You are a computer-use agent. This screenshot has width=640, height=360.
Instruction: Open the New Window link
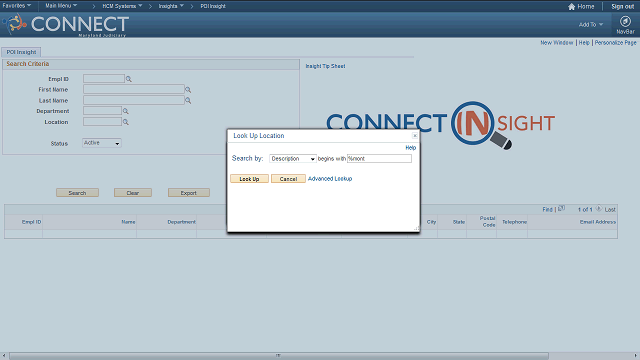pyautogui.click(x=557, y=42)
